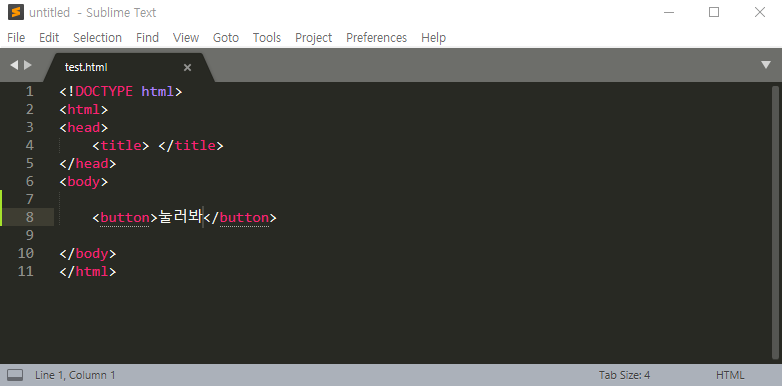This screenshot has height=386, width=782.
Task: Change Tab Size: 4 setting
Action: click(x=624, y=375)
